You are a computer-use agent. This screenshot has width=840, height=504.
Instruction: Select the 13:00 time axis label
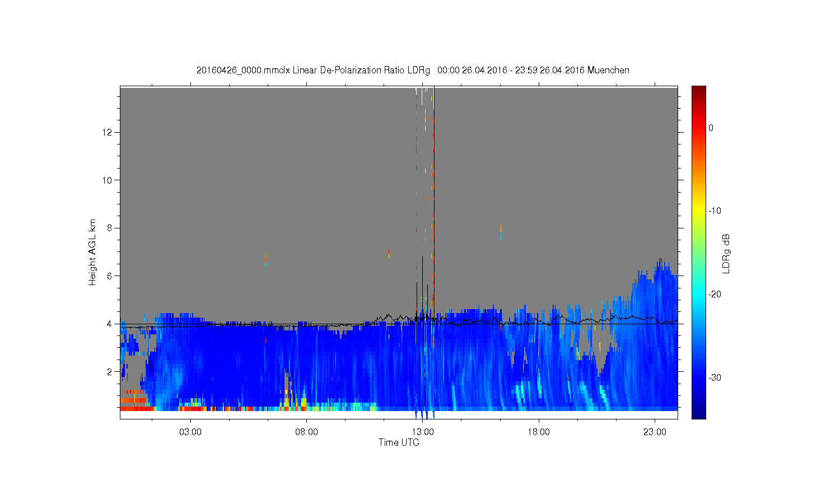click(x=423, y=432)
